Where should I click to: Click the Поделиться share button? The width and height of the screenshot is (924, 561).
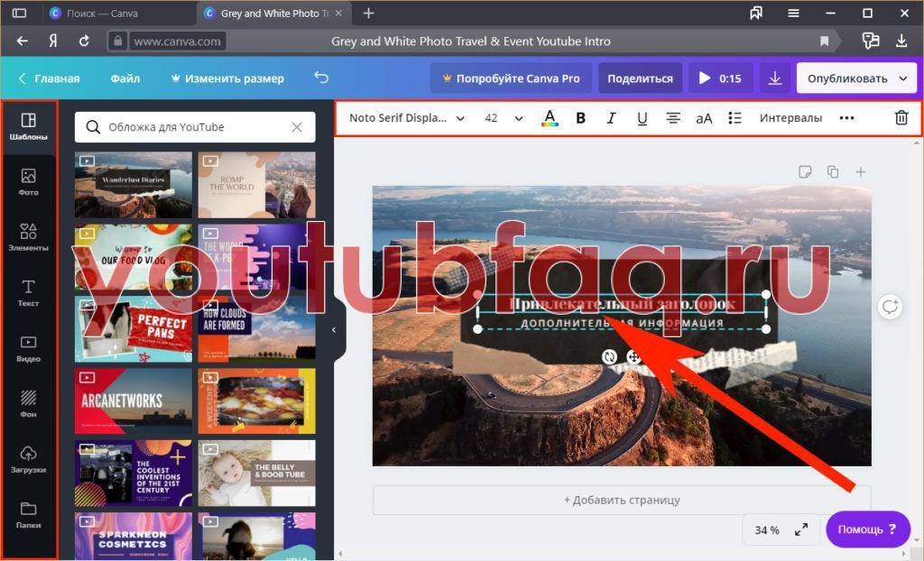[x=640, y=78]
